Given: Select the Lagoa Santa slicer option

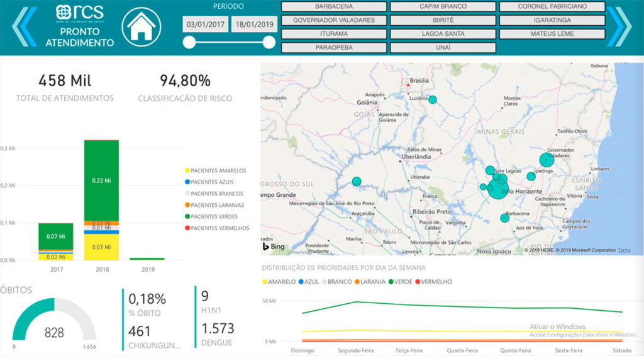Looking at the screenshot, I should (443, 34).
